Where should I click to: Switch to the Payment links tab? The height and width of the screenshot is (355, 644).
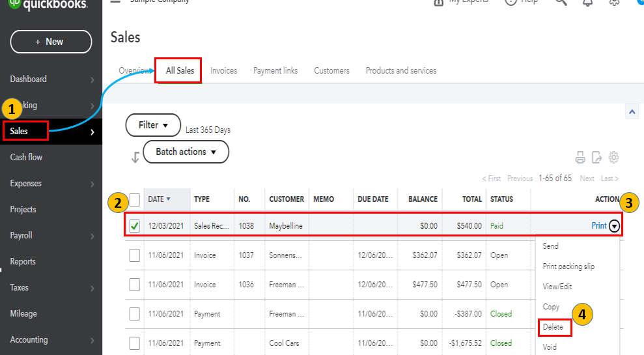(275, 70)
